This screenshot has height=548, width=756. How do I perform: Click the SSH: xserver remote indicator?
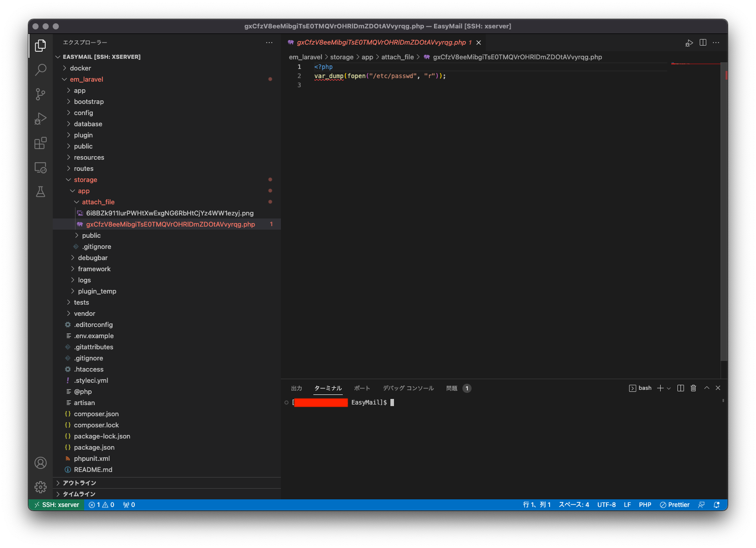click(56, 505)
